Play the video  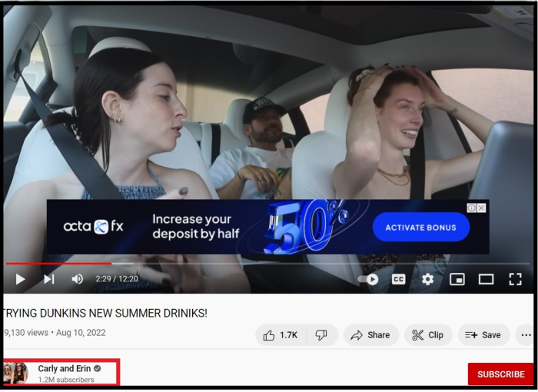coord(20,279)
